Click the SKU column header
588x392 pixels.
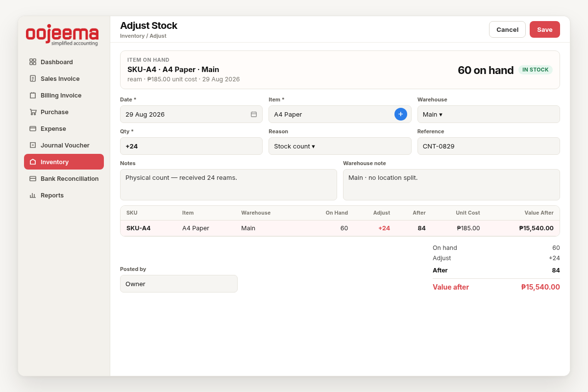click(x=132, y=213)
